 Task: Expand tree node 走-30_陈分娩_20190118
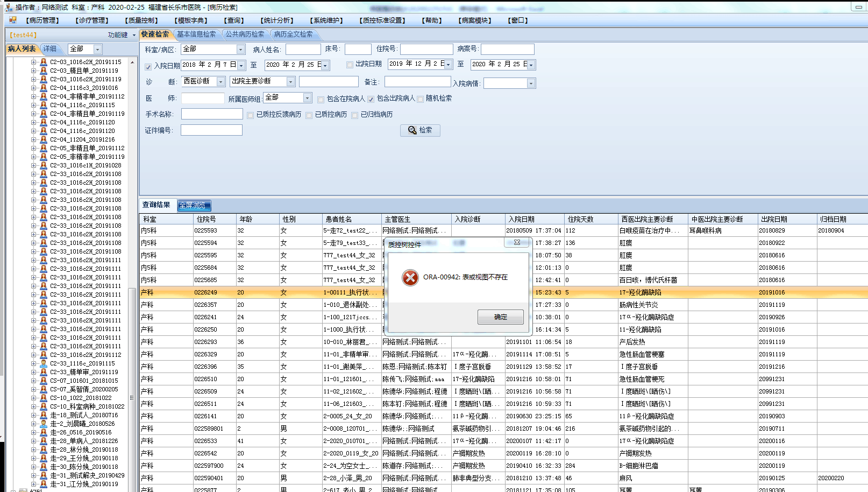[x=33, y=467]
